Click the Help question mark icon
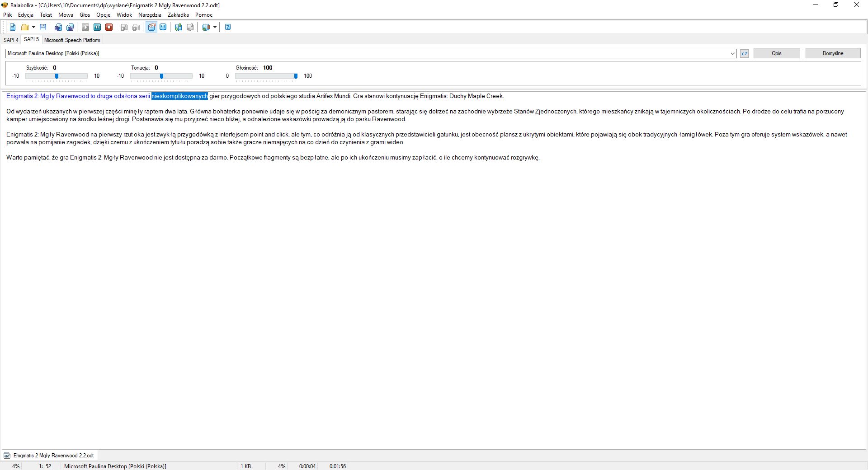The width and height of the screenshot is (868, 470). click(228, 27)
